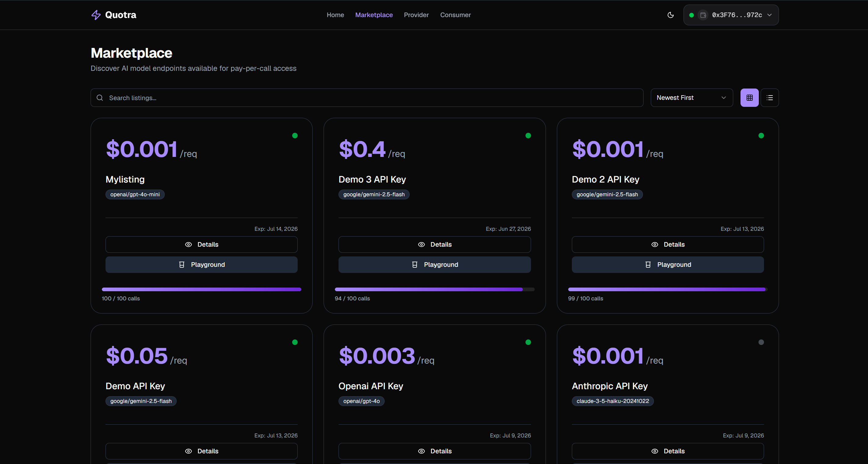Click the claude-3-5-haiku-20241022 model tag
This screenshot has height=464, width=868.
pos(613,401)
